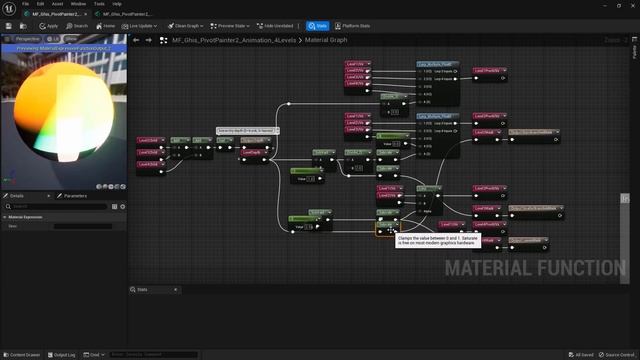Open the Preview State dropdown
This screenshot has width=640, height=360.
[x=230, y=26]
